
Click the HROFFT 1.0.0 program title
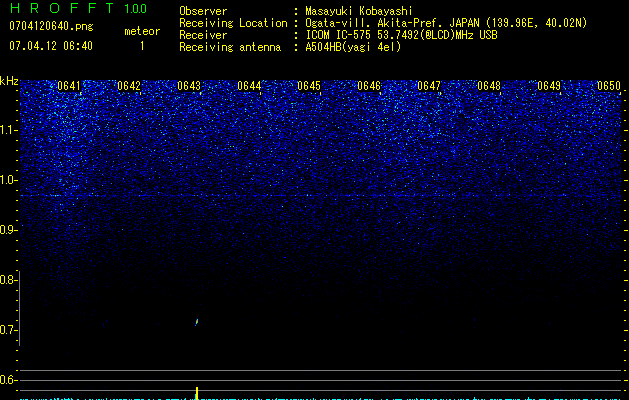(x=79, y=8)
